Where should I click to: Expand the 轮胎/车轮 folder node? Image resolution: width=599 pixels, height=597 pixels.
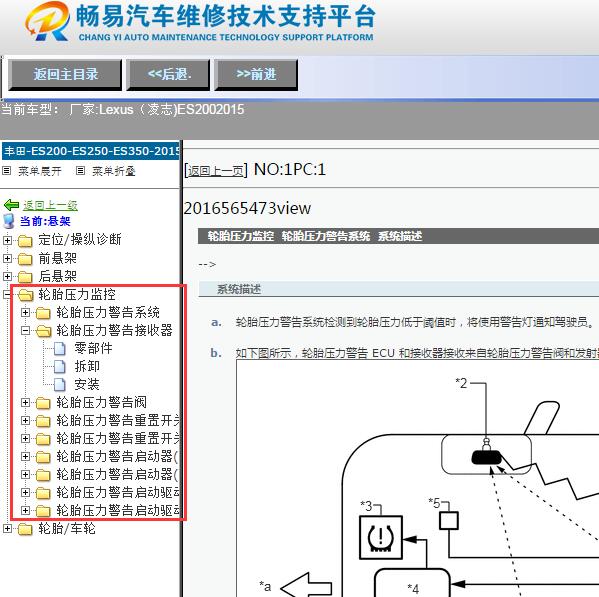click(7, 528)
